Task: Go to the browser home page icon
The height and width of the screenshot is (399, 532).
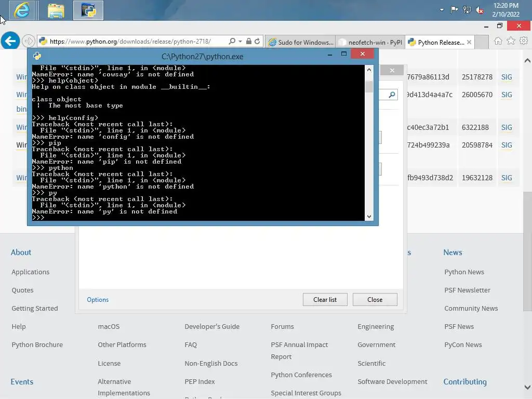Action: (498, 41)
